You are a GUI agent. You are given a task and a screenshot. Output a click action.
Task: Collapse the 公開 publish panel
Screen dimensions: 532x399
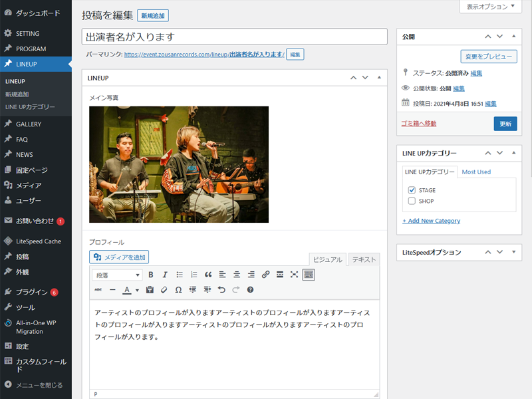click(513, 36)
